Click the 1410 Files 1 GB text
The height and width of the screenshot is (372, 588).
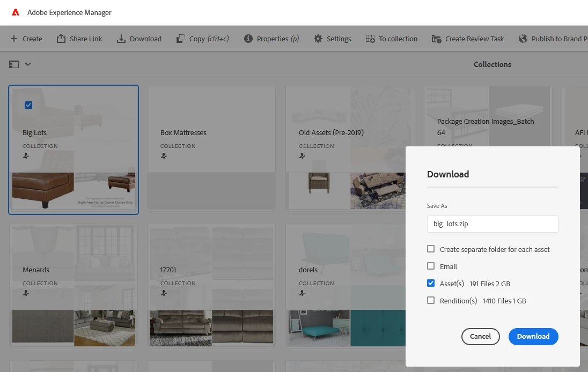(504, 301)
